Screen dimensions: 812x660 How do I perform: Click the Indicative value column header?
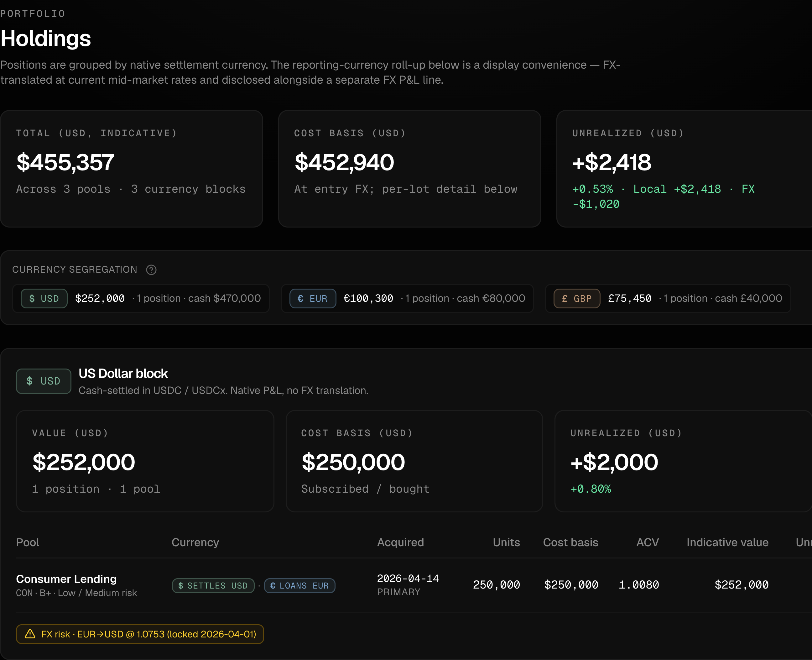(727, 542)
